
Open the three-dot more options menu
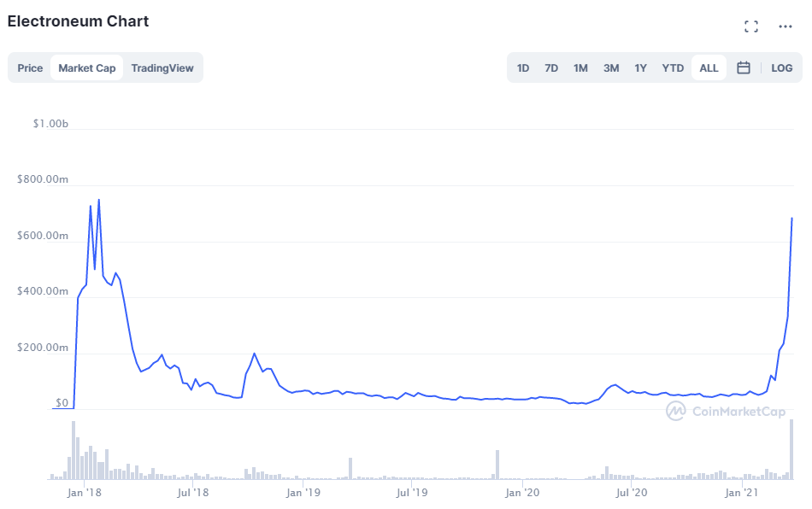coord(785,26)
